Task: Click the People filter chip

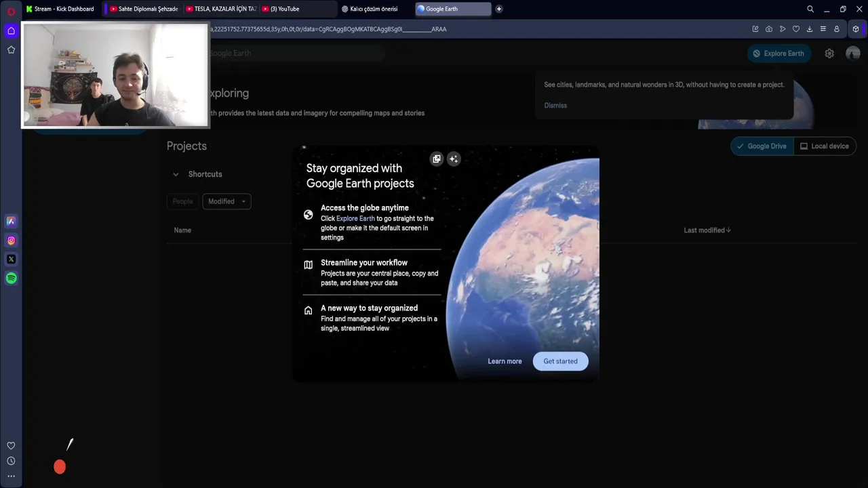Action: [x=182, y=201]
